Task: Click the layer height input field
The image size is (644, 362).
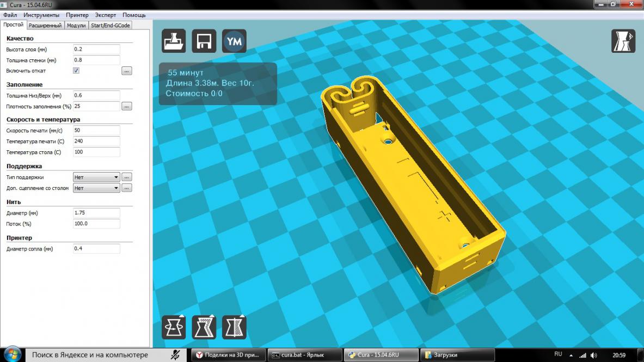Action: [x=96, y=50]
